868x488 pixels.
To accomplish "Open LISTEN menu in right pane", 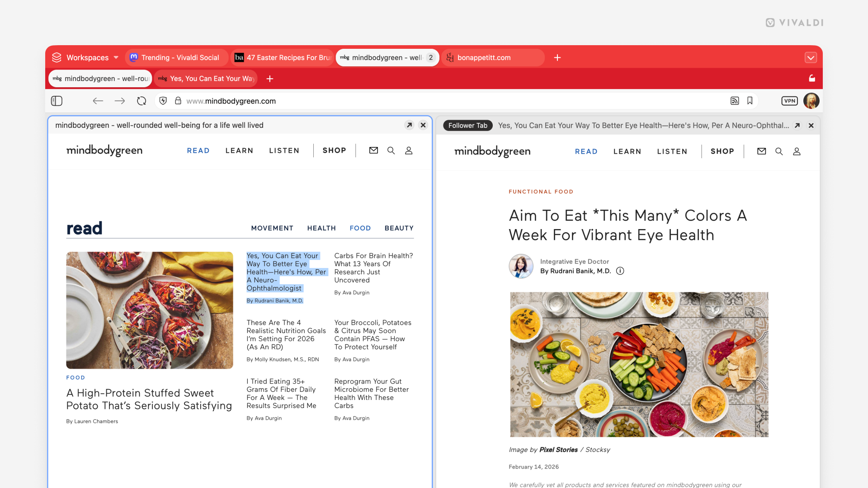I will 672,151.
